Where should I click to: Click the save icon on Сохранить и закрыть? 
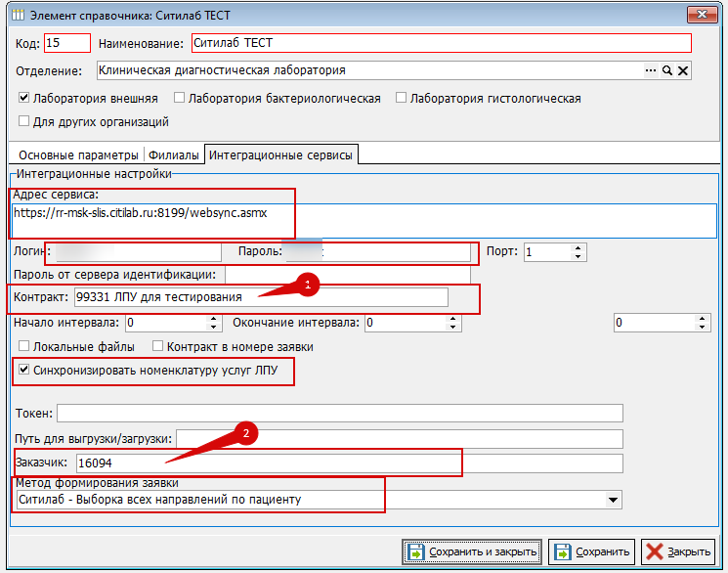[x=416, y=551]
